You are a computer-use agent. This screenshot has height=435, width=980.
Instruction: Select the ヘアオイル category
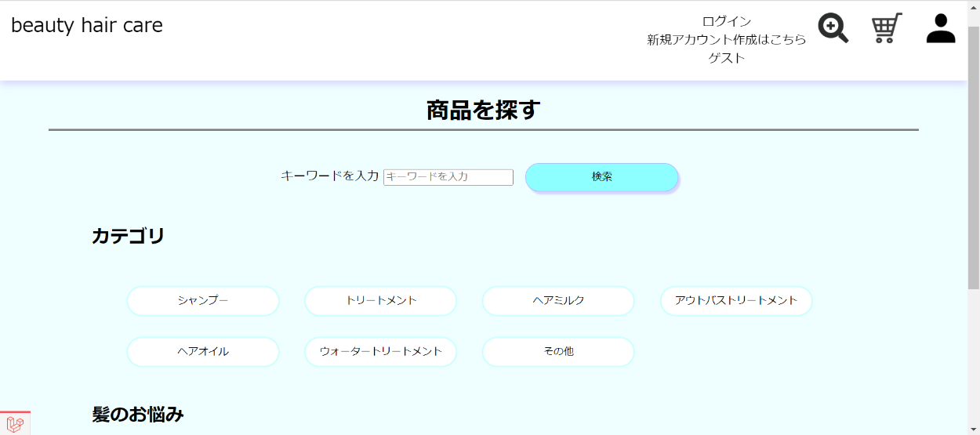pyautogui.click(x=203, y=352)
